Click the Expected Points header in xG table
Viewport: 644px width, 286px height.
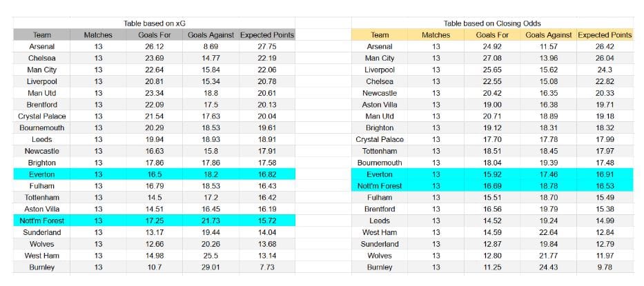click(267, 35)
